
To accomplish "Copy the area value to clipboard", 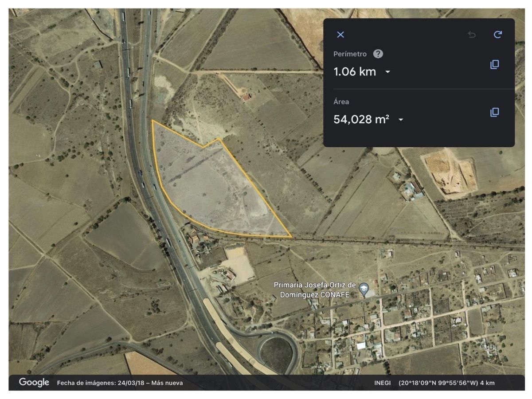I will pyautogui.click(x=494, y=112).
